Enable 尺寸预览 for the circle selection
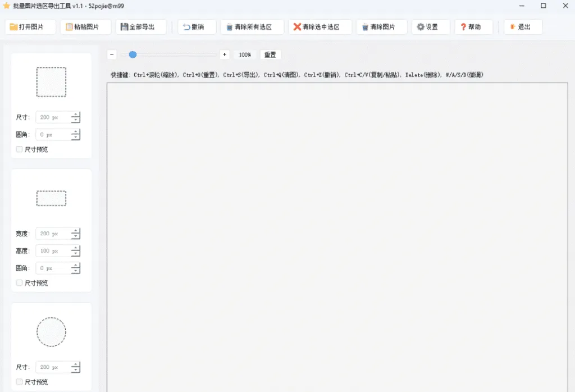575x392 pixels. (x=19, y=381)
